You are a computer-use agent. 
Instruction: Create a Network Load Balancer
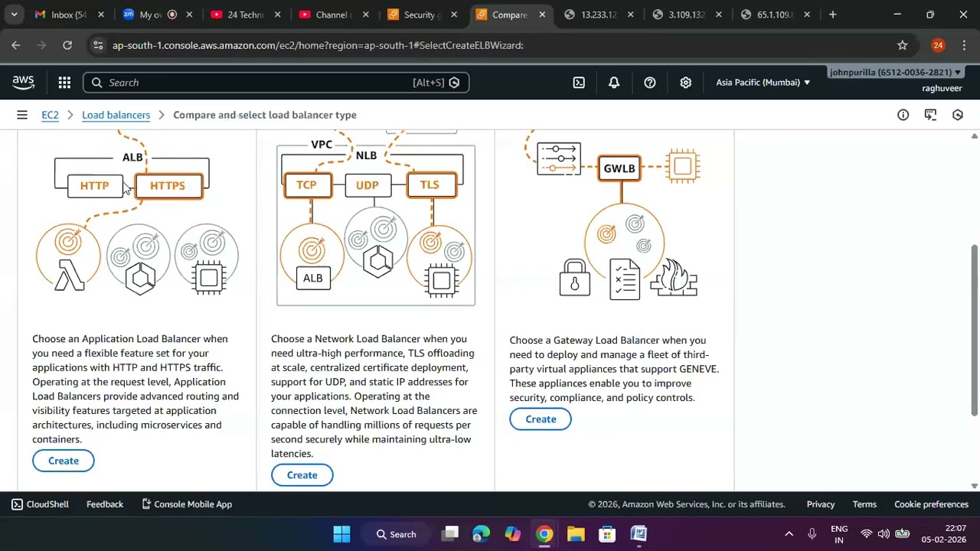coord(302,475)
